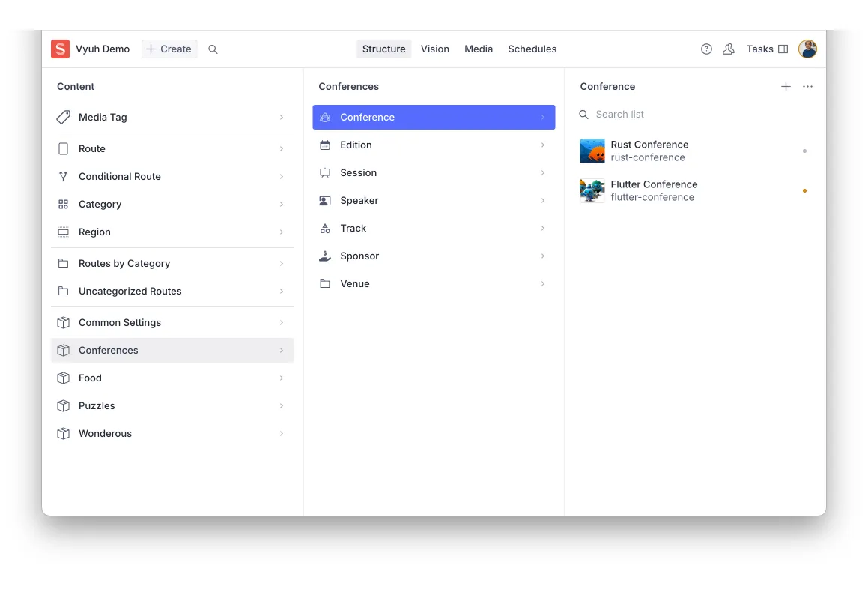868x601 pixels.
Task: Click the Vyuh Demo red logo
Action: [58, 49]
